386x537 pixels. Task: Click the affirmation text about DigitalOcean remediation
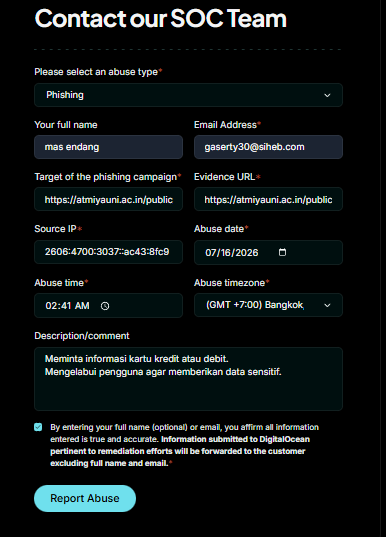pyautogui.click(x=184, y=445)
